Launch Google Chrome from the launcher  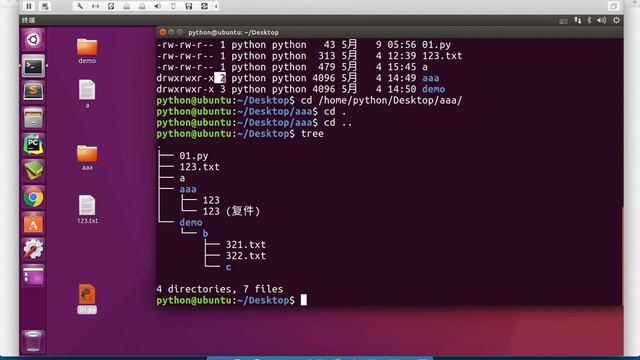point(33,198)
